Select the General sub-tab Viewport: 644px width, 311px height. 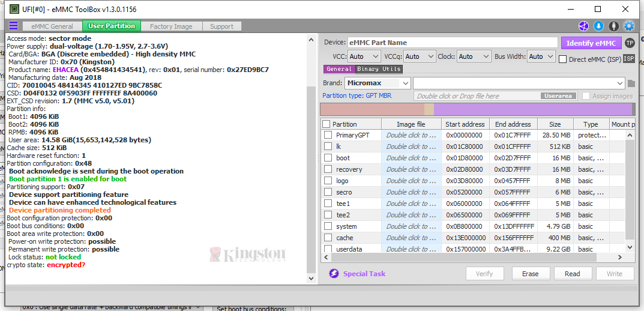pyautogui.click(x=339, y=69)
